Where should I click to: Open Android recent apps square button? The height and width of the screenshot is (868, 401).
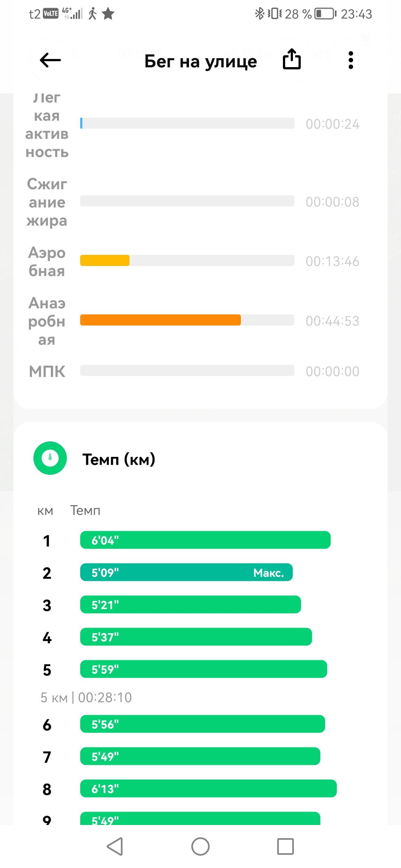point(286,846)
